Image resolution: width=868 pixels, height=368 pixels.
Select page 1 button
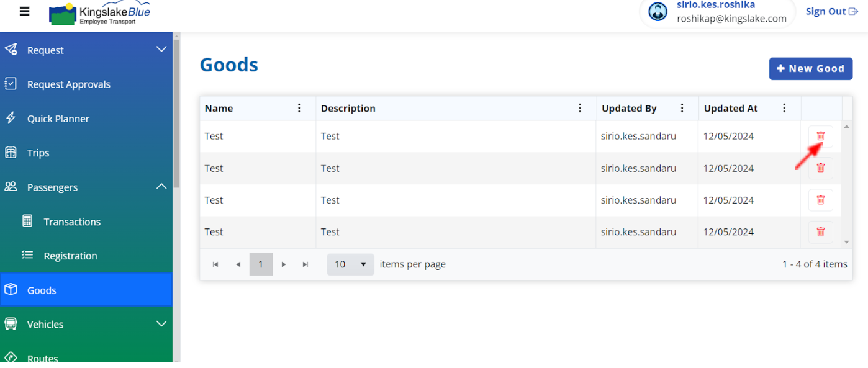click(261, 264)
